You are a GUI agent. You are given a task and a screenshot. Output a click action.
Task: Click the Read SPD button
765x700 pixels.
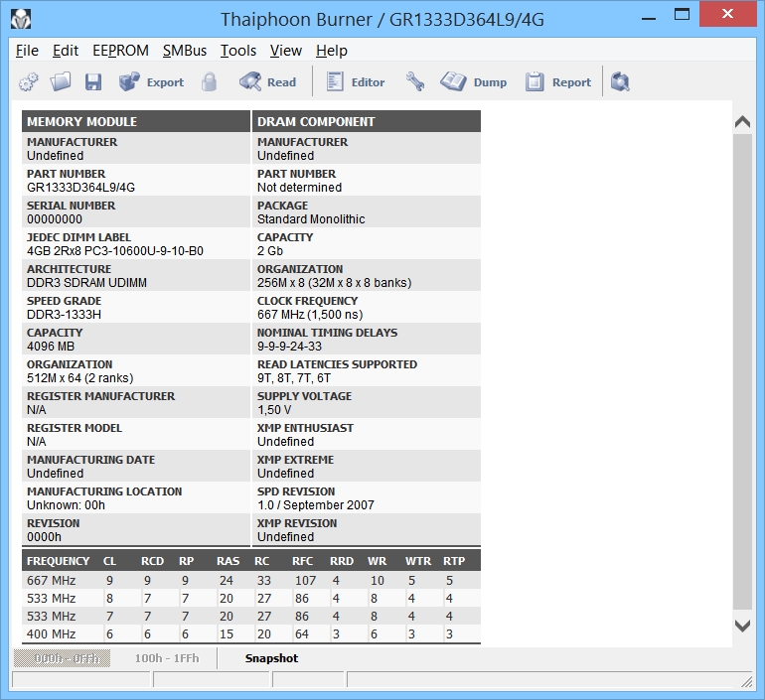tap(268, 81)
